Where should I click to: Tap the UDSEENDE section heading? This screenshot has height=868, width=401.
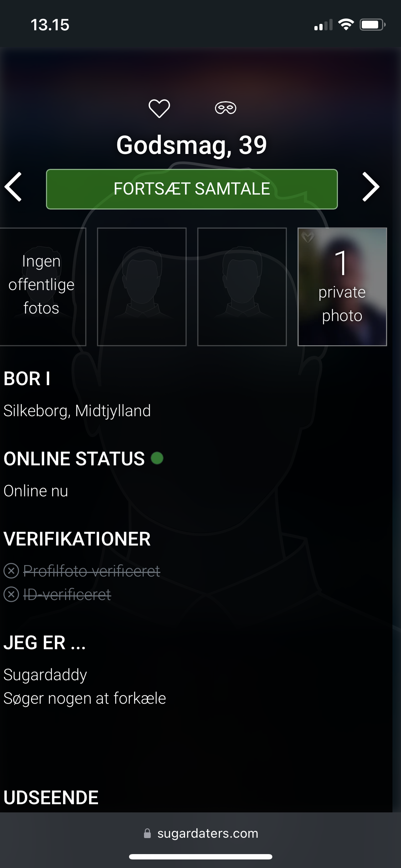click(x=51, y=797)
